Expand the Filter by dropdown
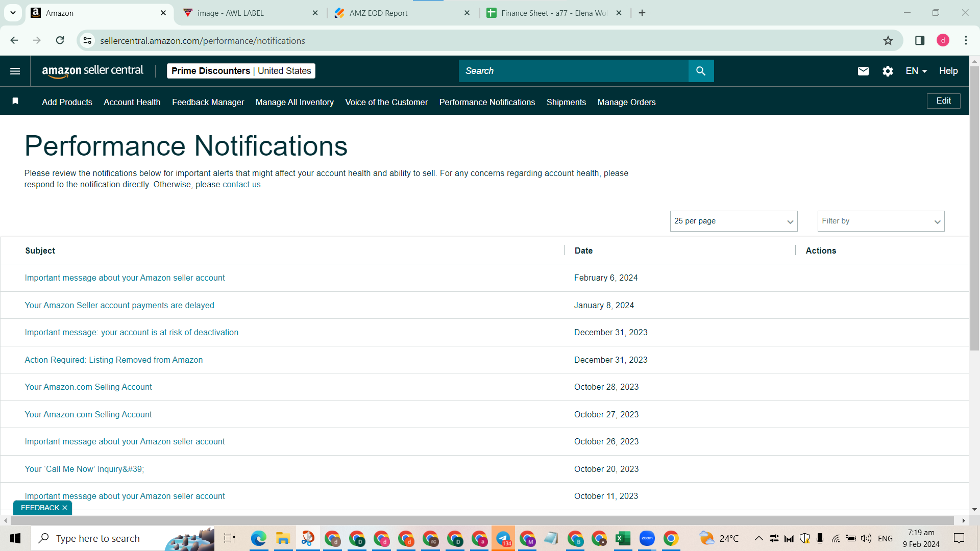 (881, 221)
